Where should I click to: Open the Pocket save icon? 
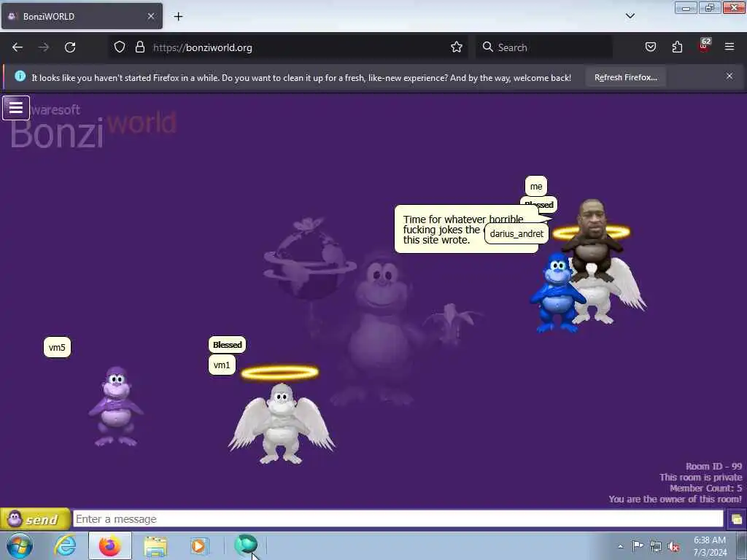tap(650, 47)
